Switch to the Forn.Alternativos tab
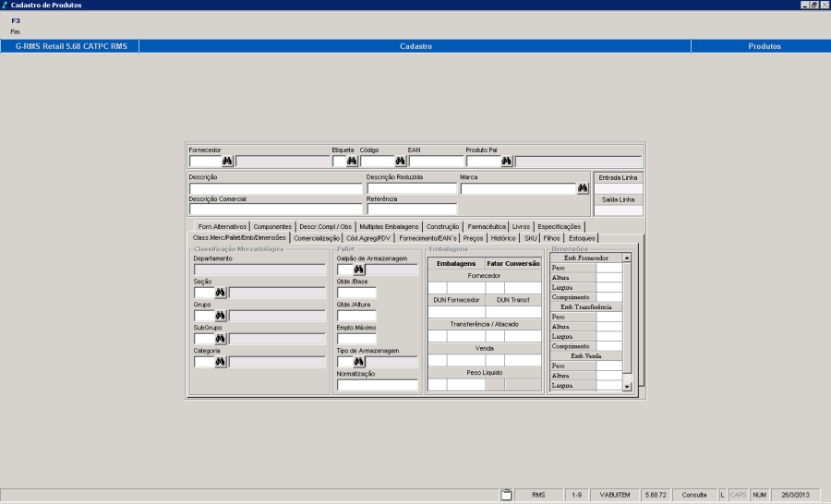The image size is (831, 504). click(x=222, y=227)
